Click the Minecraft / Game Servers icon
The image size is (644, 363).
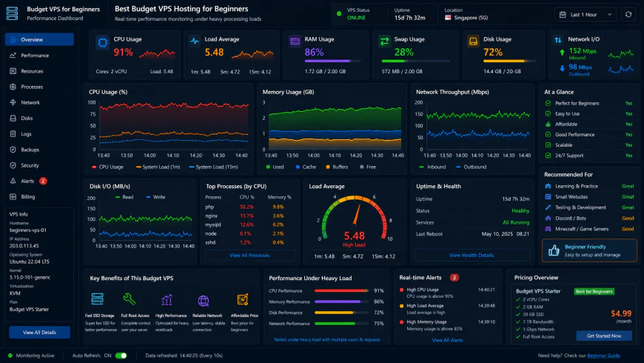(x=548, y=229)
